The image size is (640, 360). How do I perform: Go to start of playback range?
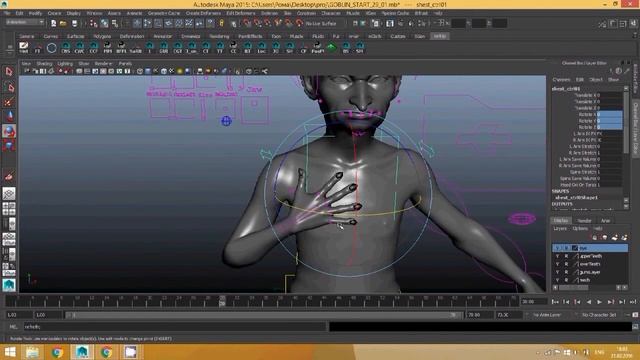(x=555, y=302)
